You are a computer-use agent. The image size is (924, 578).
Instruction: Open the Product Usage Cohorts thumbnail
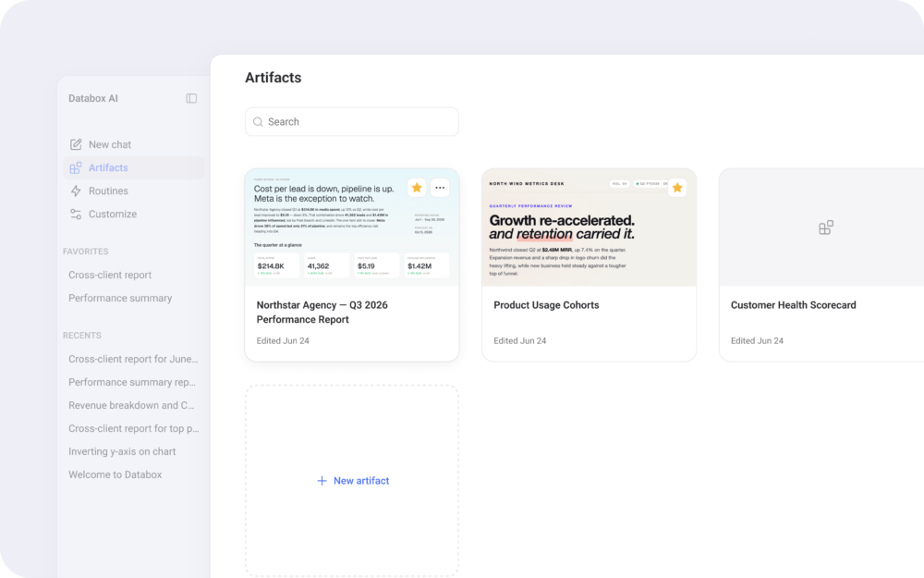tap(590, 228)
